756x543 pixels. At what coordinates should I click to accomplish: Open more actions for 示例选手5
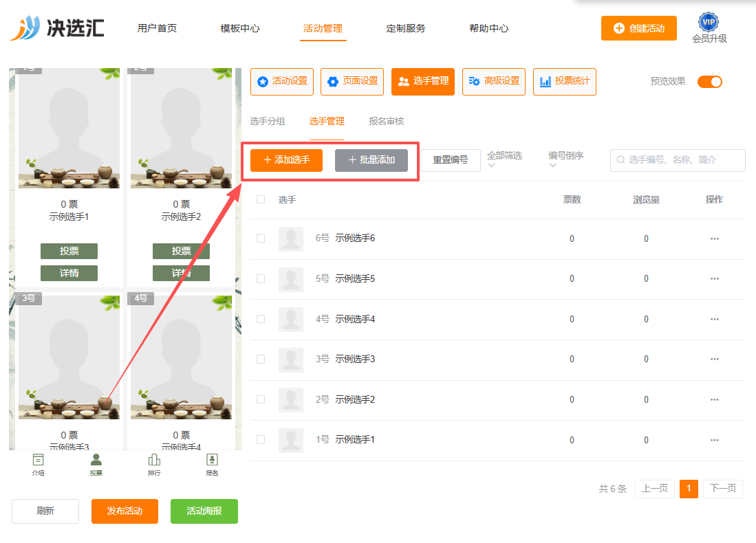click(715, 278)
